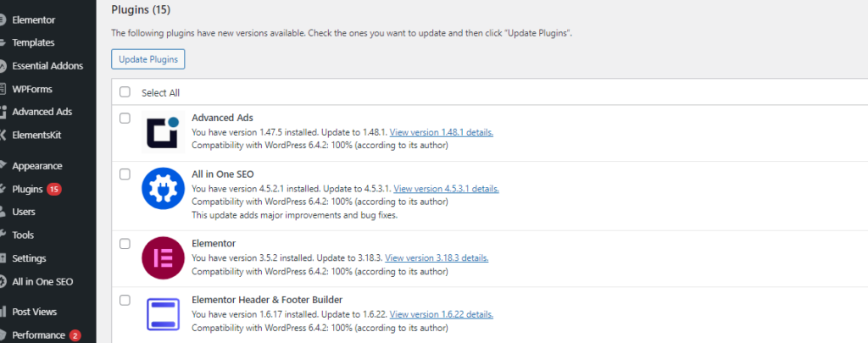Open the Essential Addons menu item
The width and height of the screenshot is (868, 343).
(x=48, y=66)
